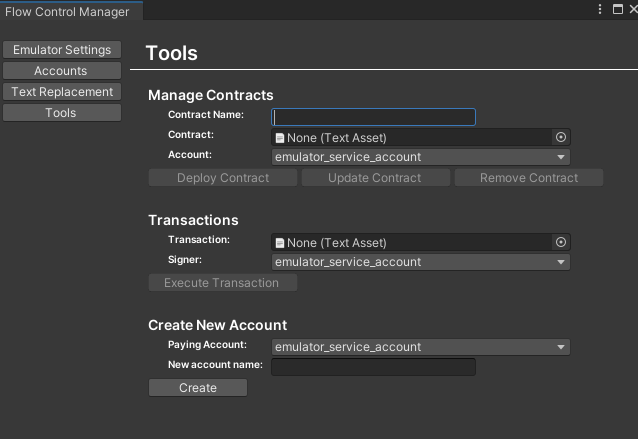The image size is (638, 439).
Task: Expand the Account dropdown under Manage Contracts
Action: click(420, 157)
